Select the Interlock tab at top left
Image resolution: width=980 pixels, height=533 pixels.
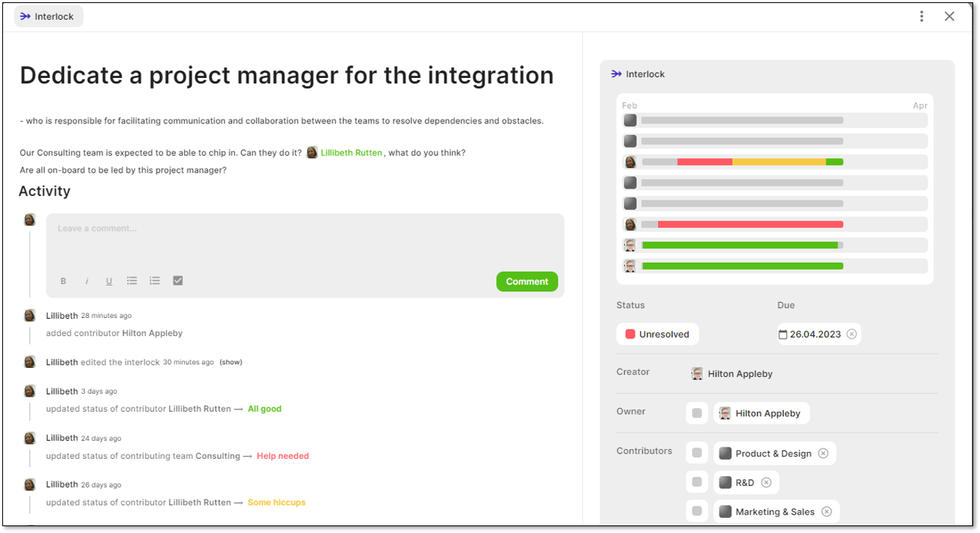[x=48, y=15]
